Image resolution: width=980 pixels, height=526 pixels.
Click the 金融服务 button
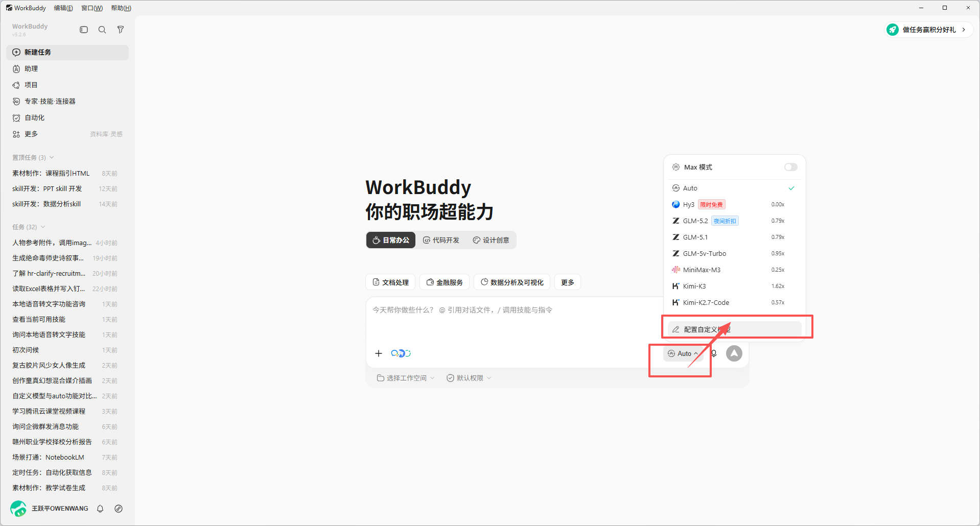(445, 282)
